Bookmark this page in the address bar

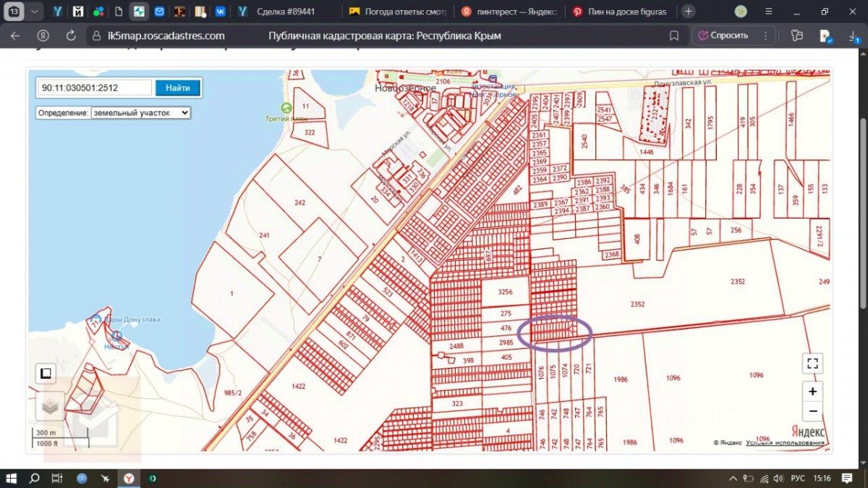click(x=674, y=35)
